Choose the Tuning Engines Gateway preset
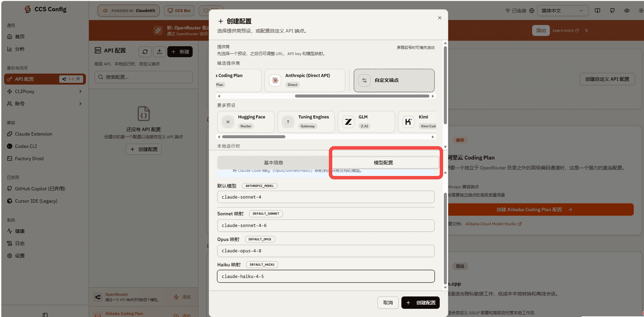644x317 pixels. pos(306,122)
